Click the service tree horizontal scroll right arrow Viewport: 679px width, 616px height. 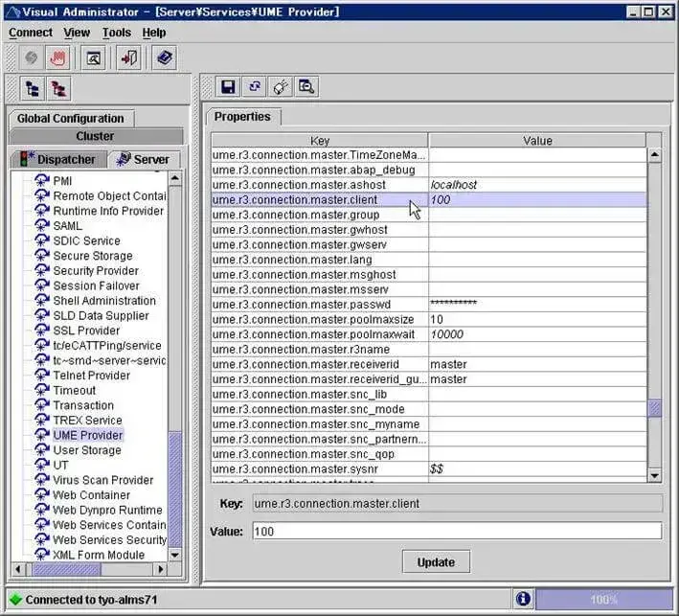click(161, 569)
